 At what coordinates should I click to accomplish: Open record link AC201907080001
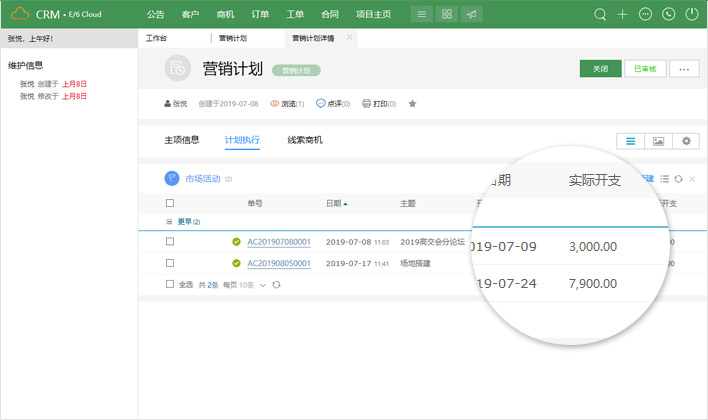279,242
